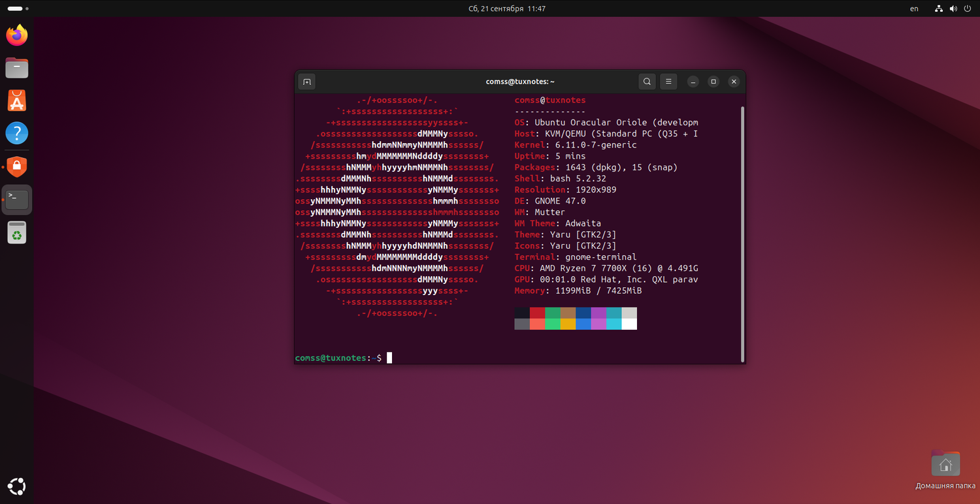This screenshot has height=504, width=980.
Task: Show applications via the Ubuntu logo button
Action: click(x=17, y=486)
